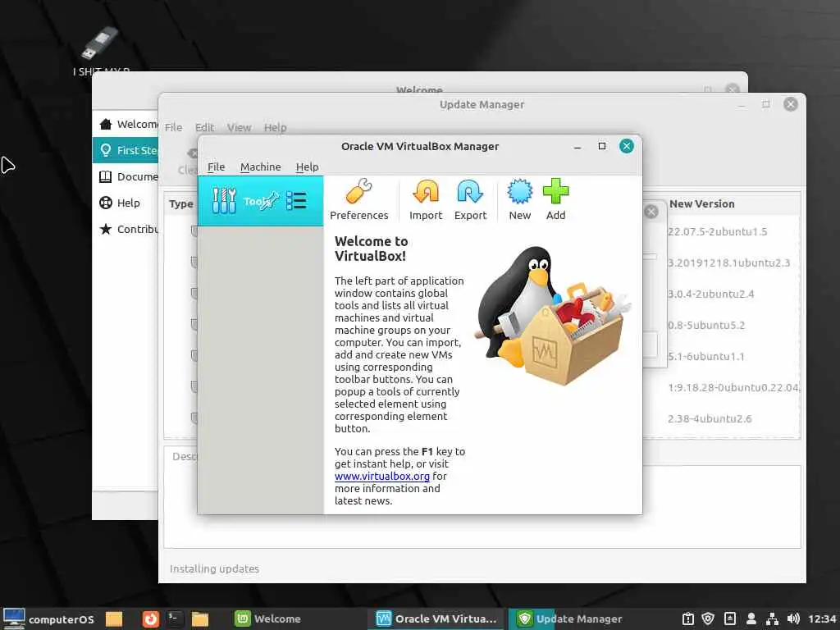This screenshot has width=840, height=630.
Task: Launch the Terminal from the taskbar
Action: [176, 619]
